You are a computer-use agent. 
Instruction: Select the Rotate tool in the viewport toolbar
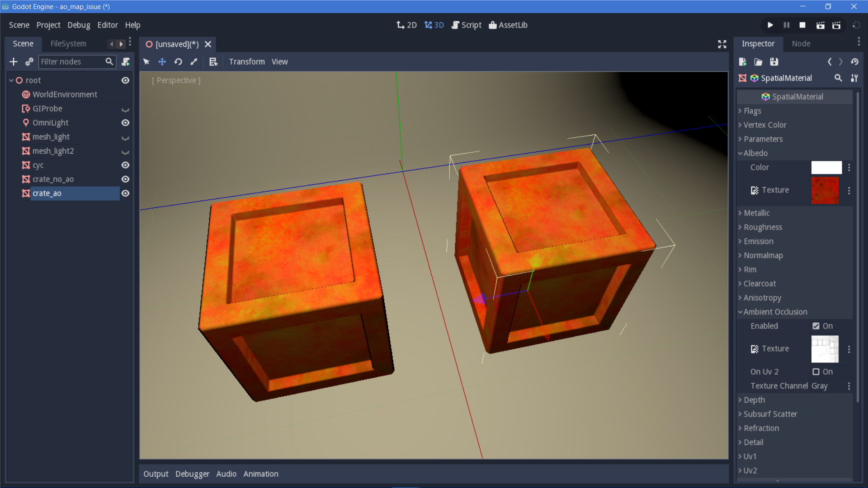pos(178,61)
